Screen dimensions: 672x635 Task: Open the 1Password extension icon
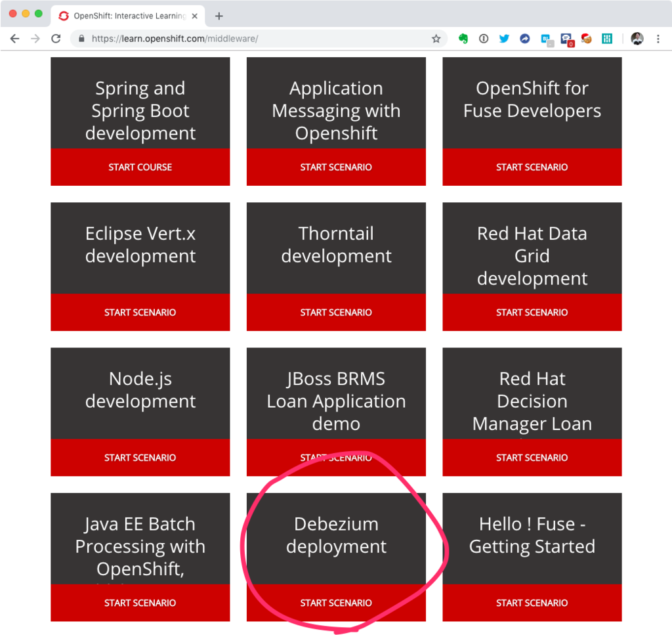pyautogui.click(x=484, y=39)
